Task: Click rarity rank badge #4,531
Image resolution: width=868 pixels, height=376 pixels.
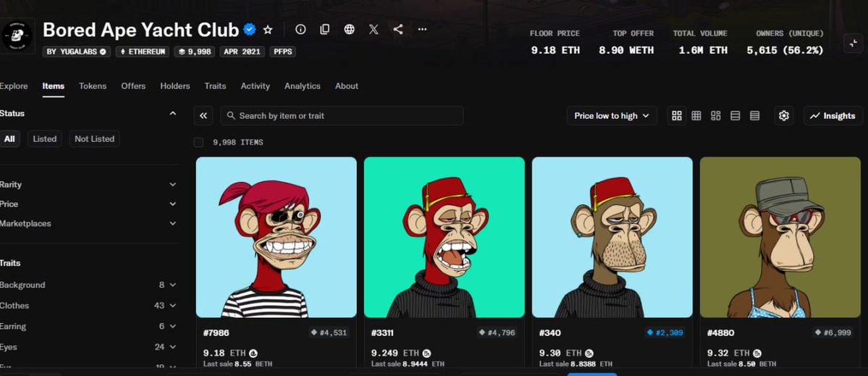Action: [x=329, y=333]
